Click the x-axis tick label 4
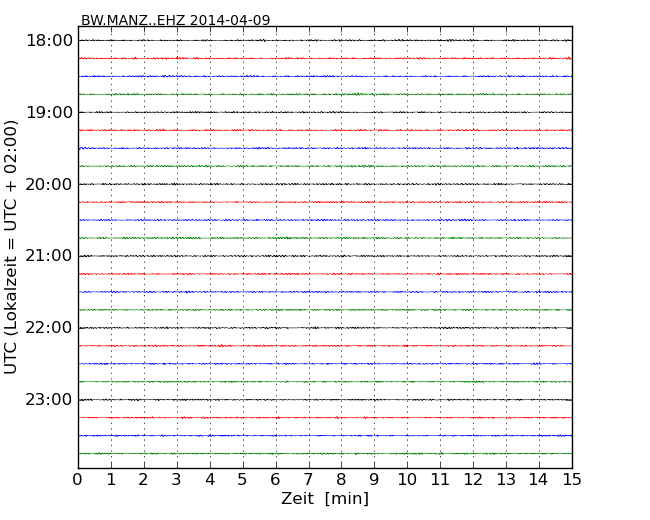The image size is (650, 520). click(210, 480)
